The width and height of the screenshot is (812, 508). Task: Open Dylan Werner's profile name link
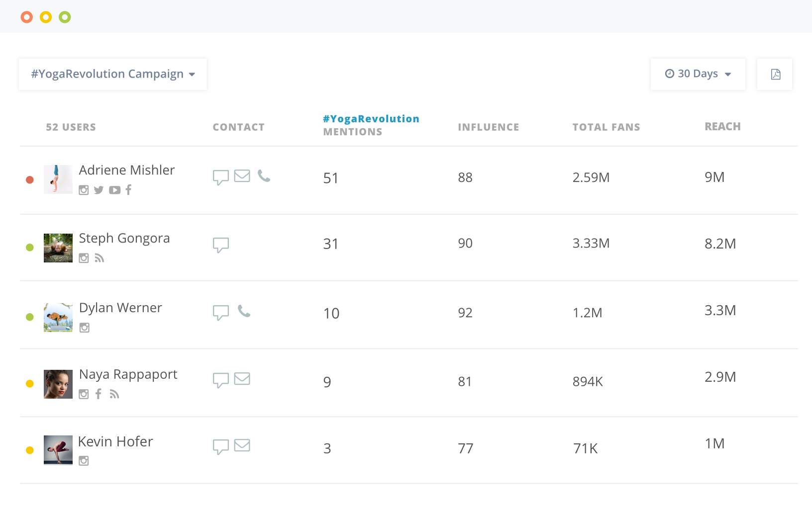(x=120, y=308)
